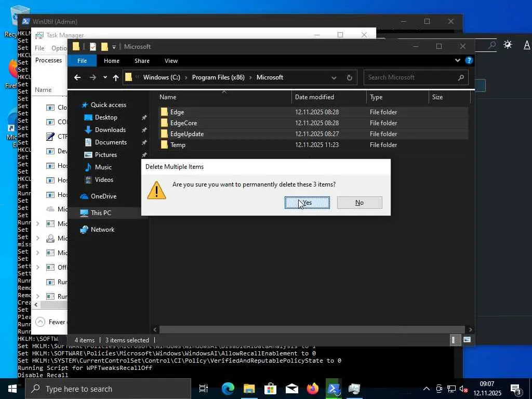This screenshot has height=399, width=532.
Task: Open Downloads in navigation pane
Action: click(x=110, y=129)
